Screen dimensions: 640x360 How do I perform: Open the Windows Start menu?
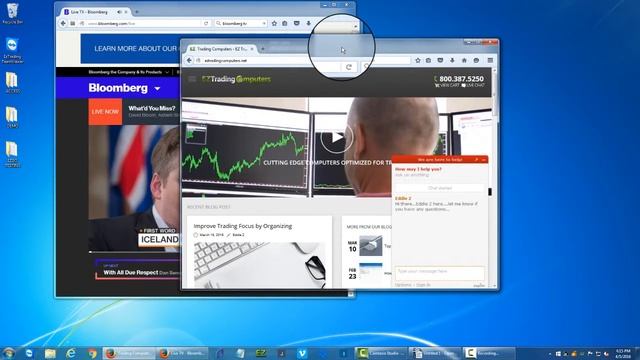(x=8, y=353)
